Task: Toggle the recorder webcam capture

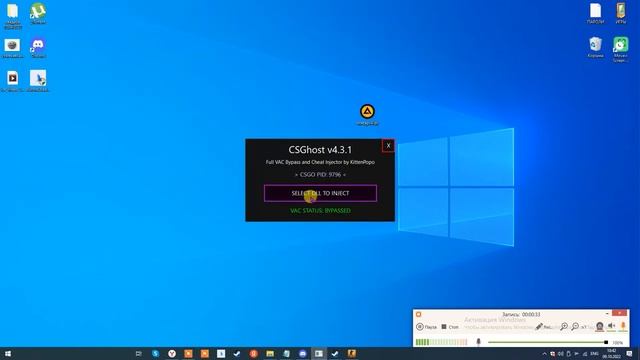Action: 599,326
